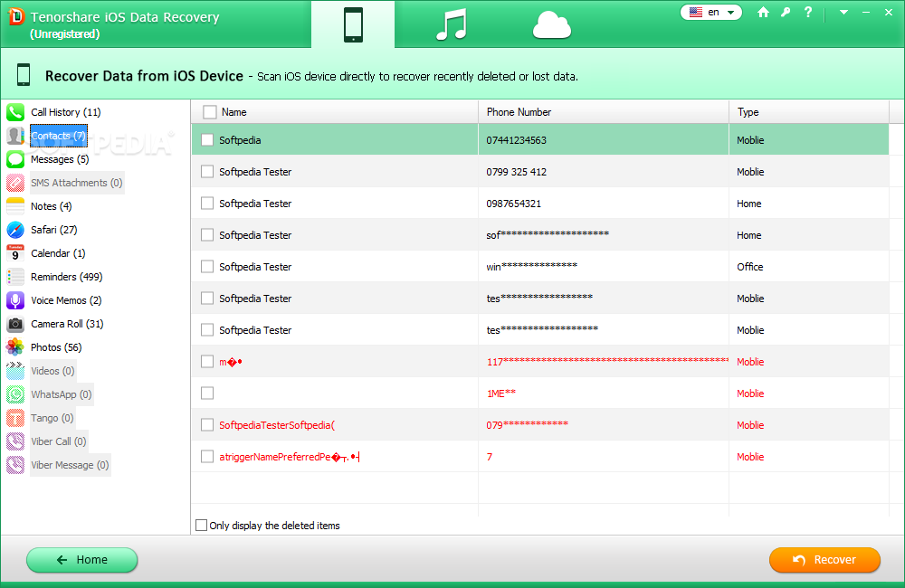Select Notes (4) category
This screenshot has width=905, height=588.
[x=52, y=206]
